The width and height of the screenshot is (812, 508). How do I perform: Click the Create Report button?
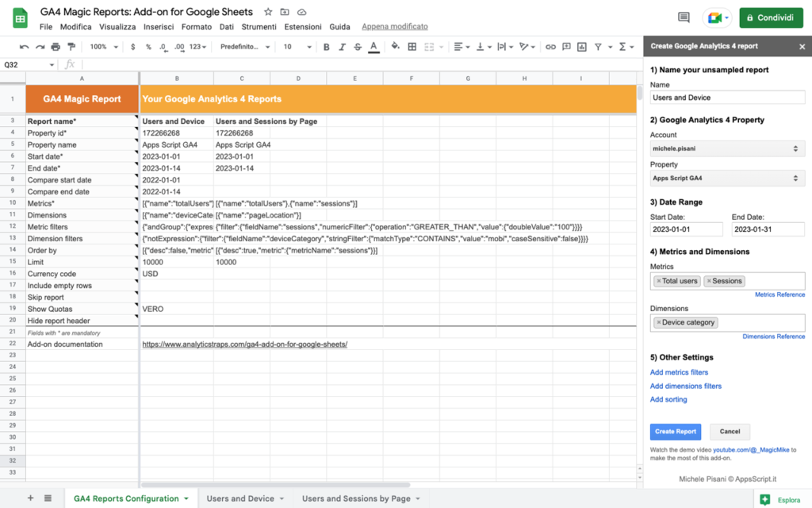click(x=676, y=431)
